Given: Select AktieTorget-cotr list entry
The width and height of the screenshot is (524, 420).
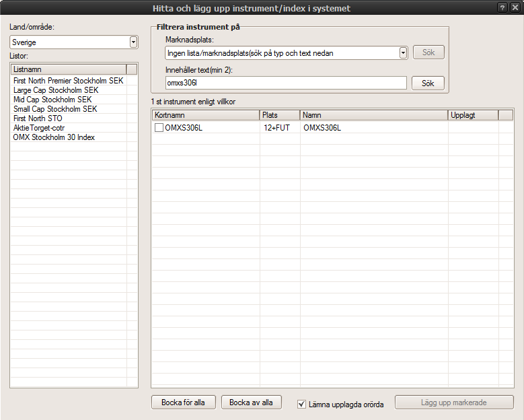Looking at the screenshot, I should point(39,128).
